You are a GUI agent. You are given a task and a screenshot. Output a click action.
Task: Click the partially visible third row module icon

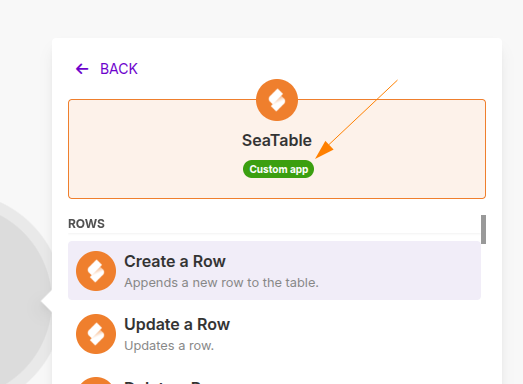[96, 381]
